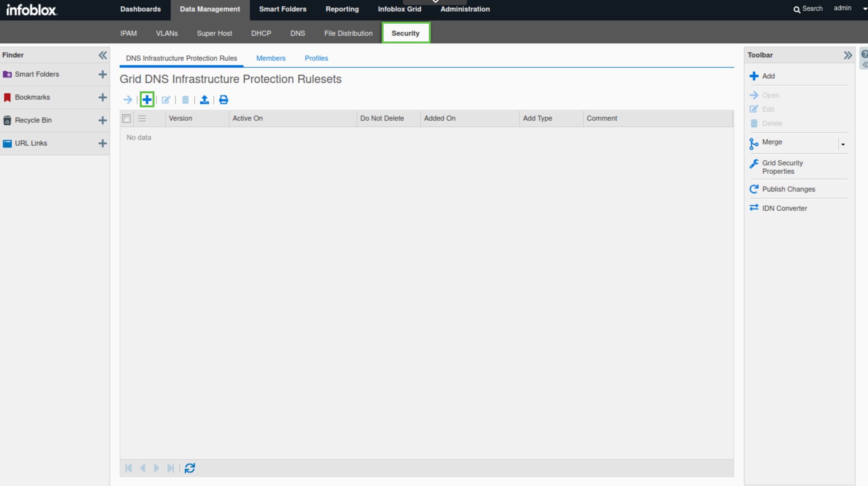Collapse the Toolbar panel with double chevron
The height and width of the screenshot is (486, 868).
pyautogui.click(x=848, y=55)
